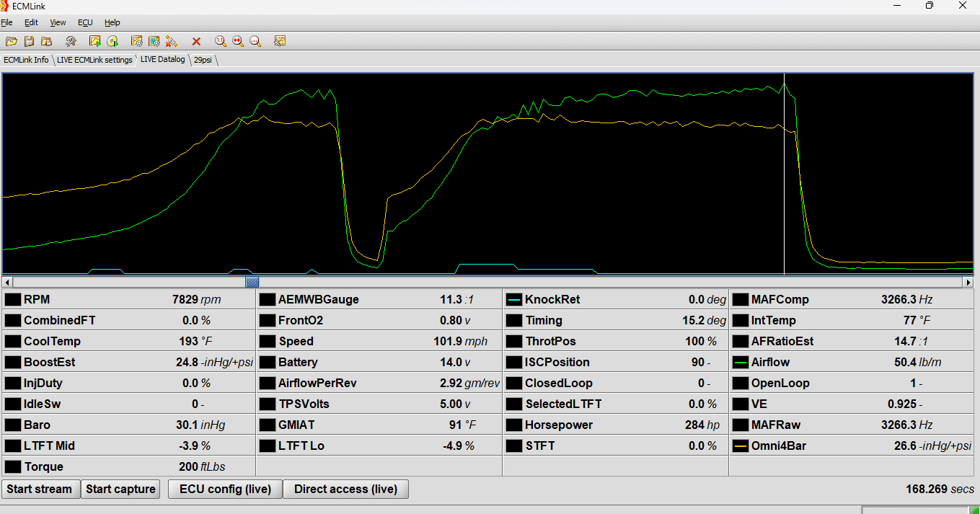Open the ECU menu
This screenshot has width=980, height=514.
point(85,22)
